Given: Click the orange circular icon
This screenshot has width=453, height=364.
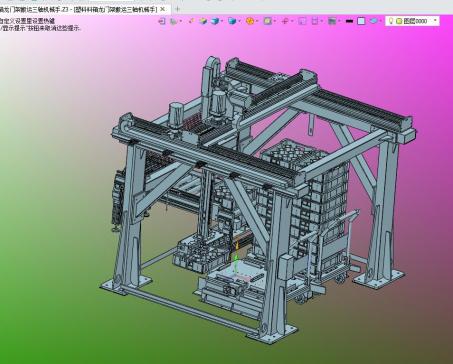Looking at the screenshot, I should click(x=250, y=21).
